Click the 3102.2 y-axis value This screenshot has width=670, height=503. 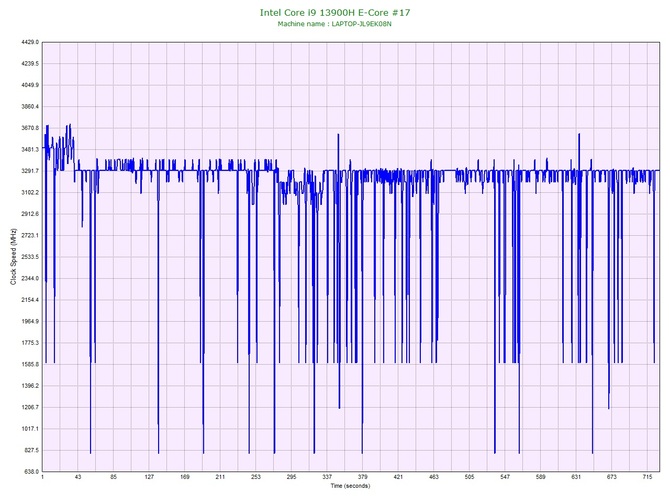[30, 192]
